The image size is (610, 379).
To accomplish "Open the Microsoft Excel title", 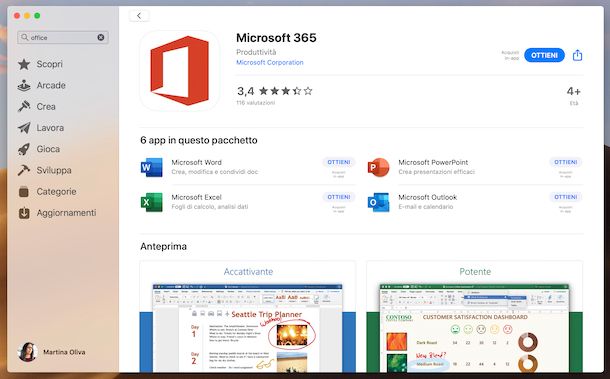I will [x=196, y=197].
